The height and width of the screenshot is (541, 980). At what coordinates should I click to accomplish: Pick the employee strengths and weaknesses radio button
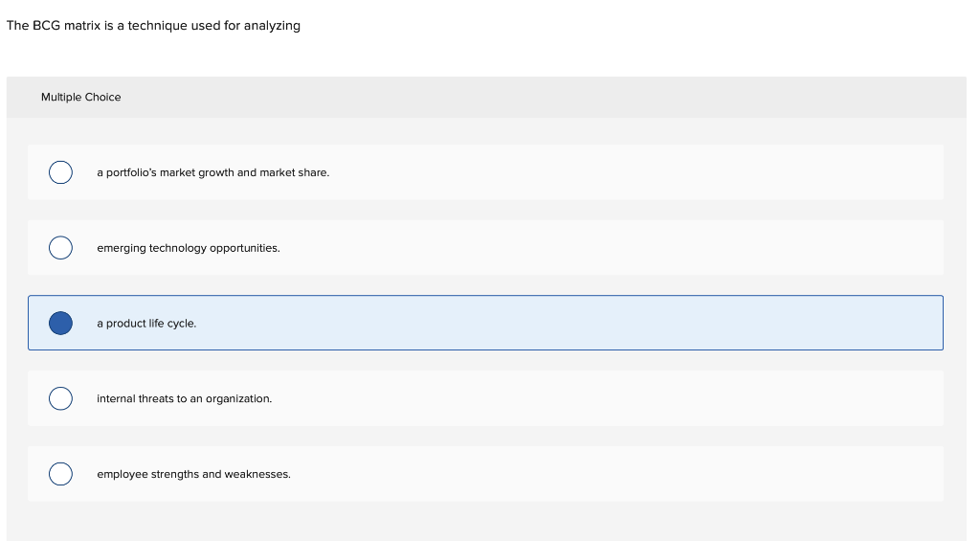(x=60, y=474)
